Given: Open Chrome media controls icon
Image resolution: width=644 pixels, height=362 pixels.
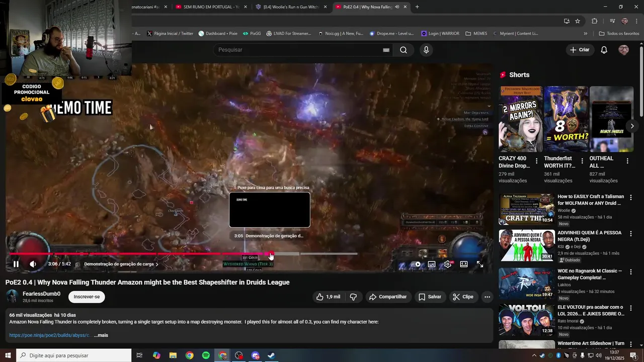Looking at the screenshot, I should pyautogui.click(x=612, y=21).
